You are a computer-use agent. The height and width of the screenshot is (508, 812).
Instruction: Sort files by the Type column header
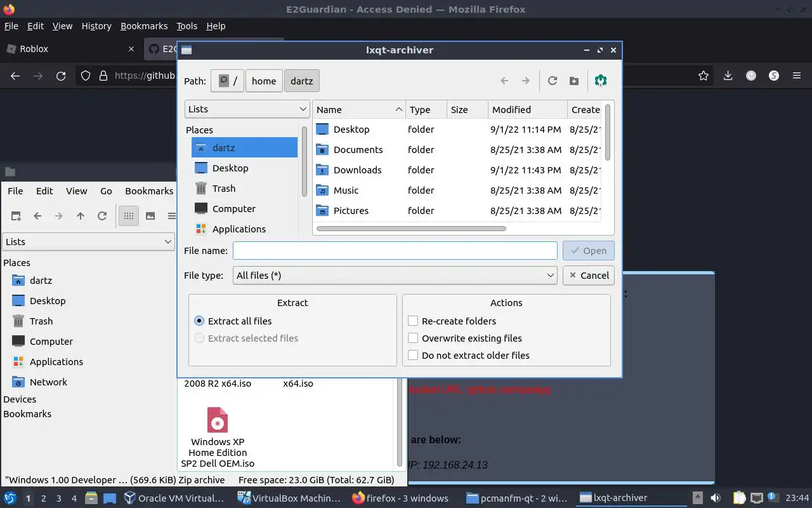[426, 109]
